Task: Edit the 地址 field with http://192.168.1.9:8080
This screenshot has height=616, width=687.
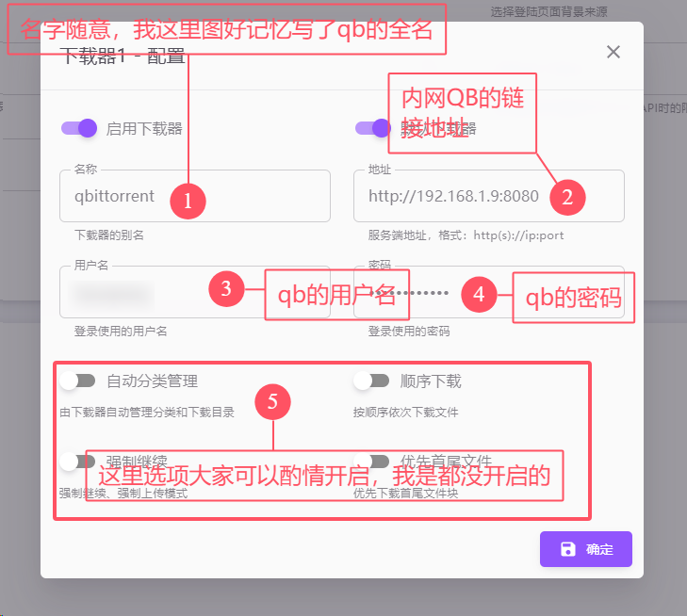Action: click(488, 196)
